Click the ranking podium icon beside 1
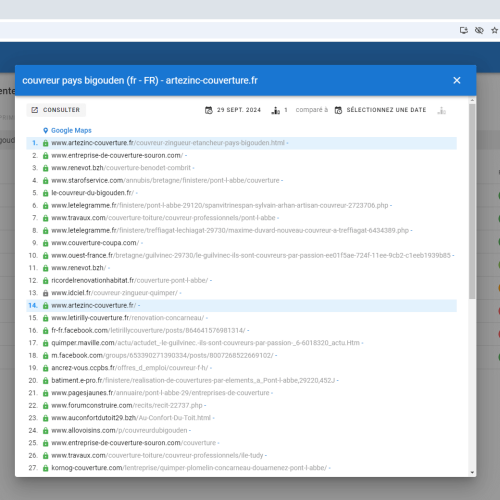 276,110
